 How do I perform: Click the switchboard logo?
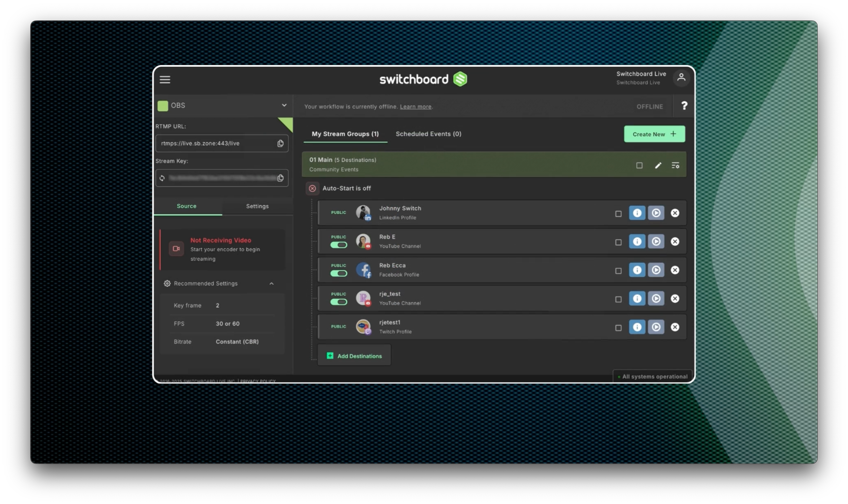(x=423, y=79)
